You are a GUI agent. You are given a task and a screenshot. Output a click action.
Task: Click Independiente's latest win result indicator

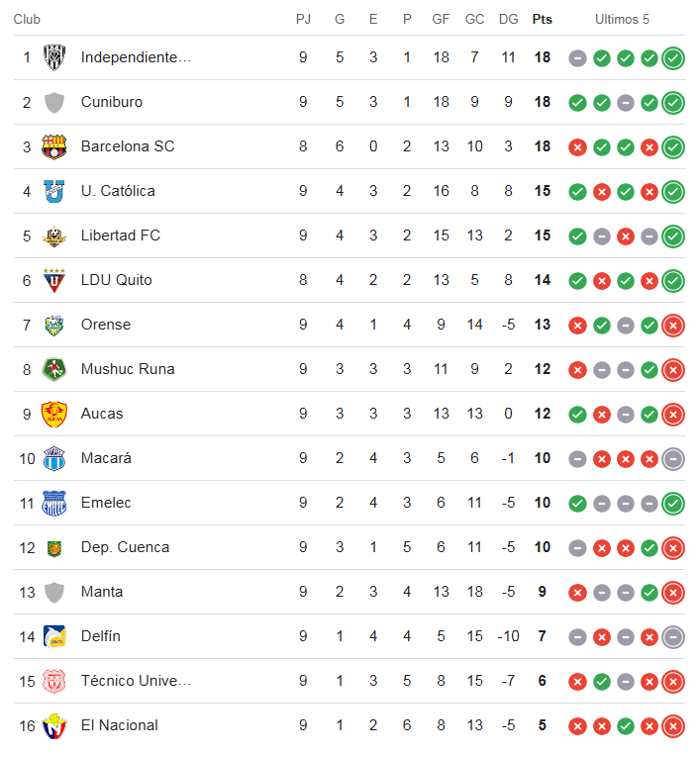tap(673, 58)
